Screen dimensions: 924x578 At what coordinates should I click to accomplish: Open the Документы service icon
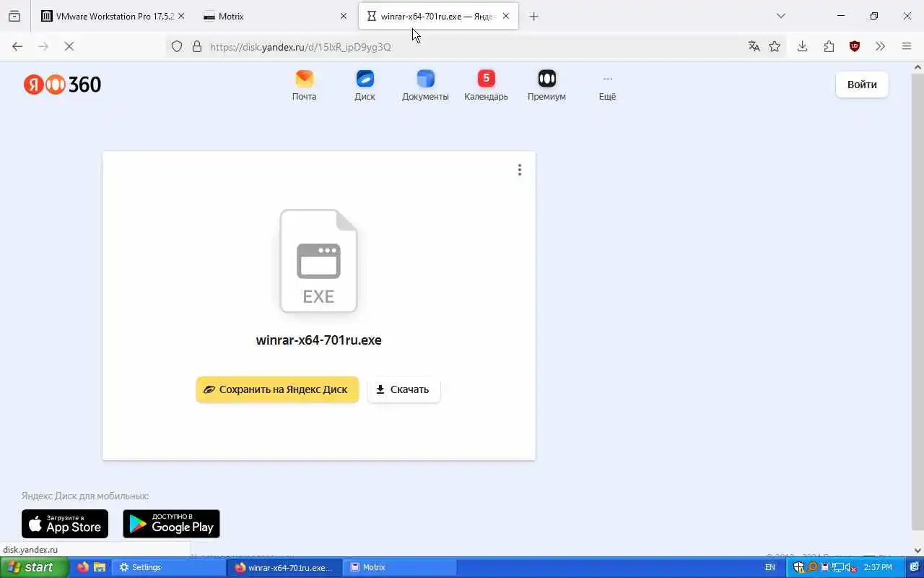tap(425, 85)
